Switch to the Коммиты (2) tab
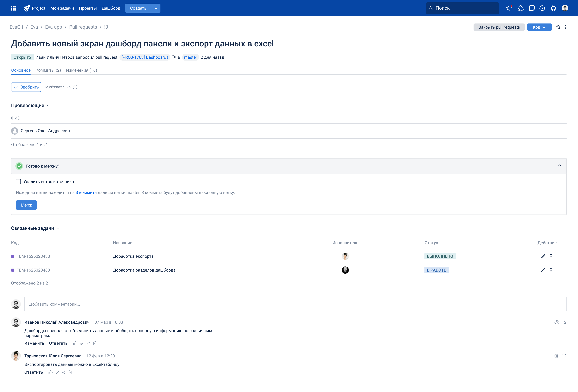Viewport: 578px width, 392px height. click(x=48, y=70)
